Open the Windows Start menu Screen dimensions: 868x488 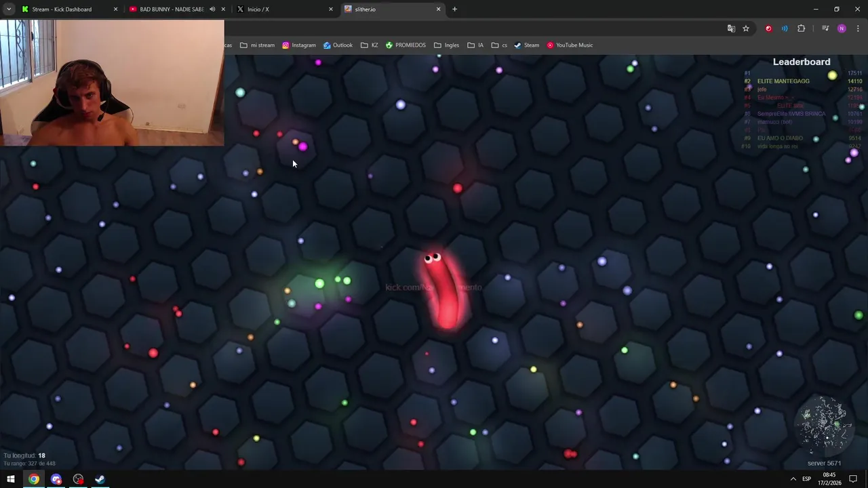(11, 479)
